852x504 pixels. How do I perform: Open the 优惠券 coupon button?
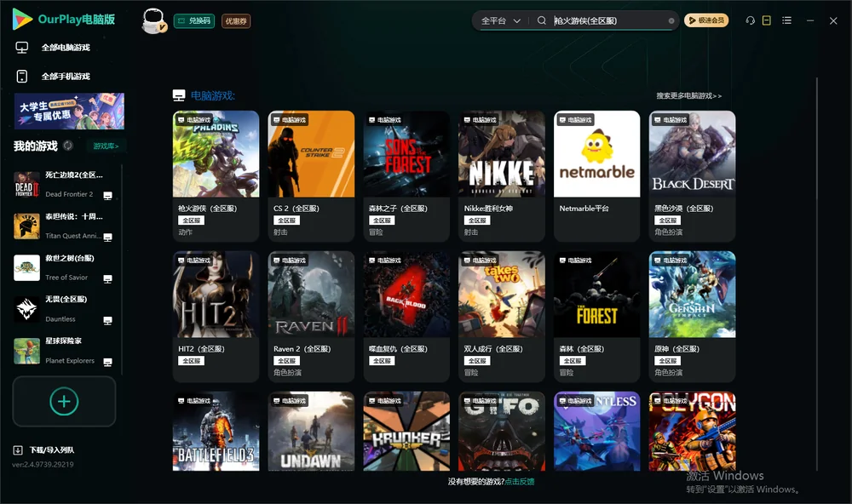[236, 20]
